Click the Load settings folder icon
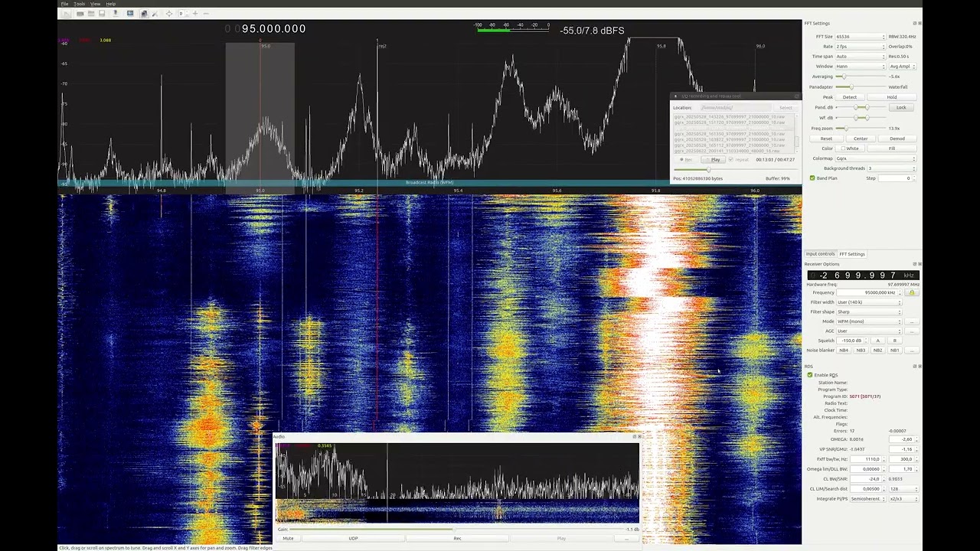Screen dimensions: 980x551 91,14
